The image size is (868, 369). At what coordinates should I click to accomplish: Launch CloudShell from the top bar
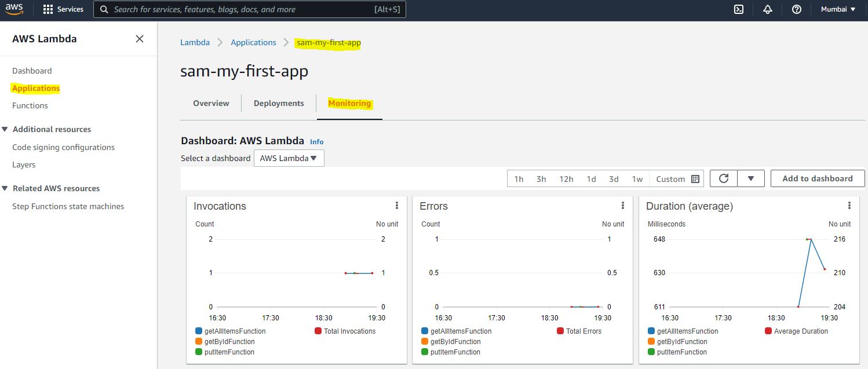click(739, 9)
